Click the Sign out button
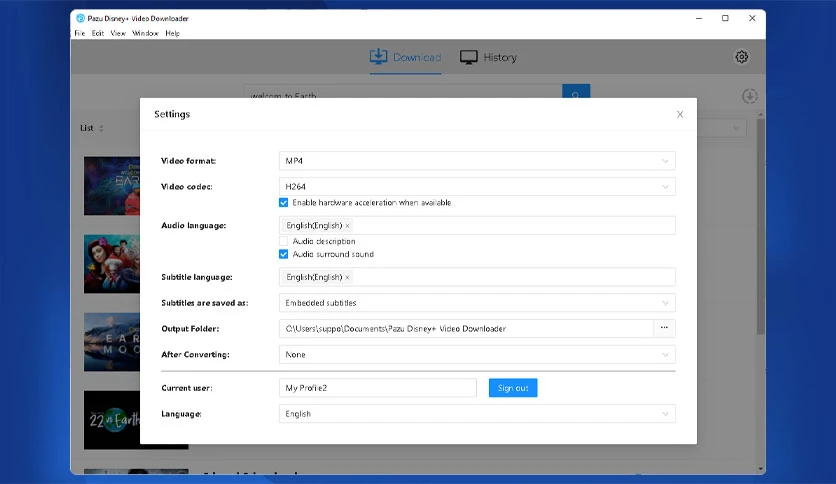This screenshot has width=836, height=484. (x=513, y=388)
